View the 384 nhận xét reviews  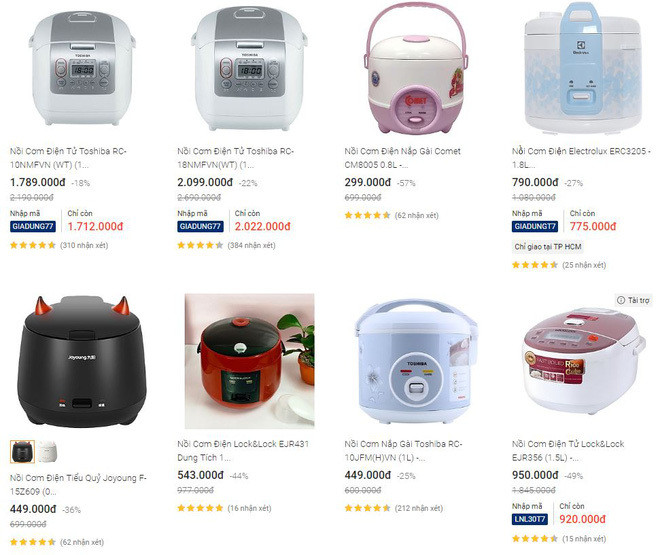click(x=251, y=245)
